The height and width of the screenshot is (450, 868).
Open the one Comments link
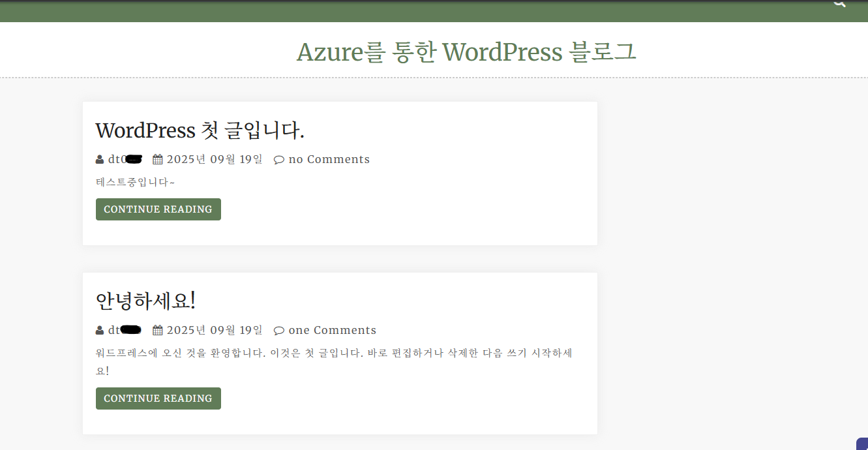333,330
